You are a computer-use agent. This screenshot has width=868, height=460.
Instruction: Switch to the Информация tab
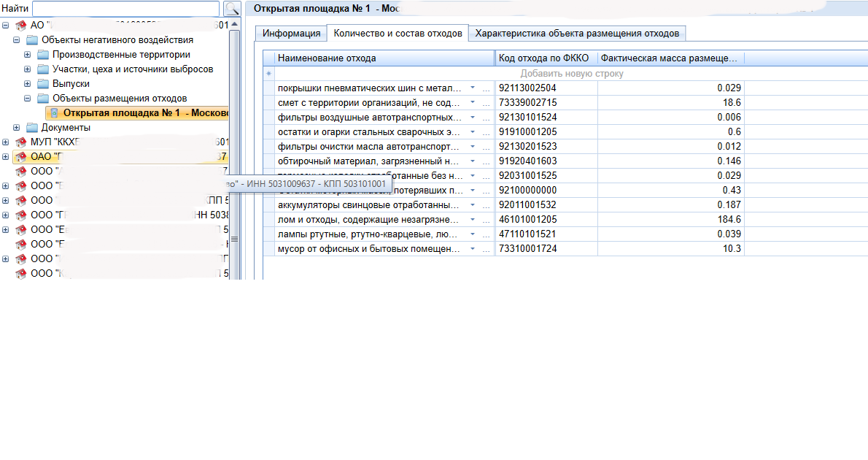(291, 34)
